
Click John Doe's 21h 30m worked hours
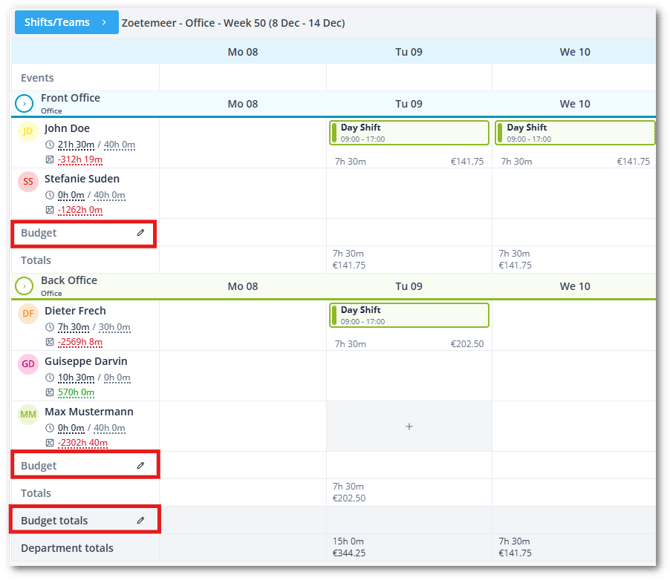click(78, 145)
